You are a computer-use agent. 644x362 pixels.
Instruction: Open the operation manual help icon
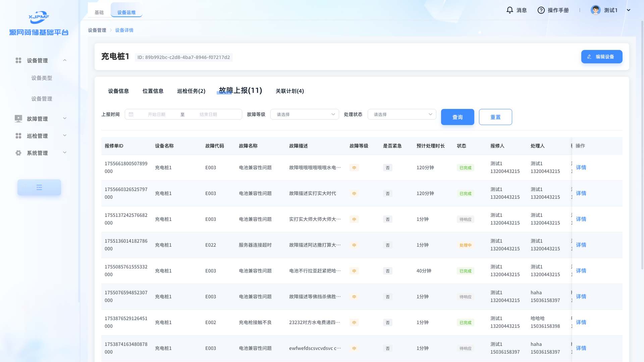[541, 10]
